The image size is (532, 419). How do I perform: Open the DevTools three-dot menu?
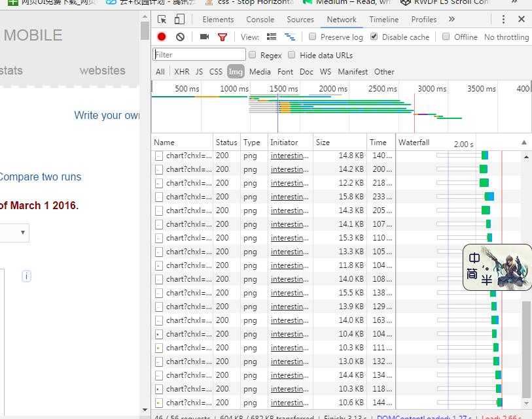click(503, 20)
